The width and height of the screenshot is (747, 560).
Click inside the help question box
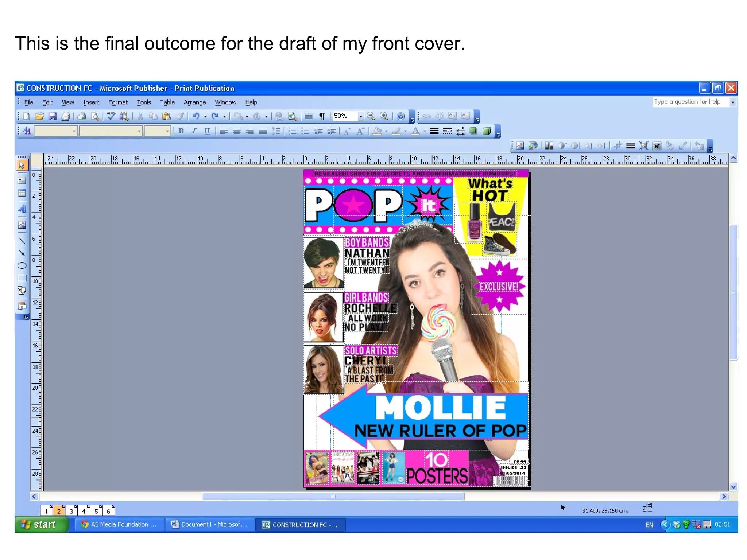pyautogui.click(x=690, y=102)
